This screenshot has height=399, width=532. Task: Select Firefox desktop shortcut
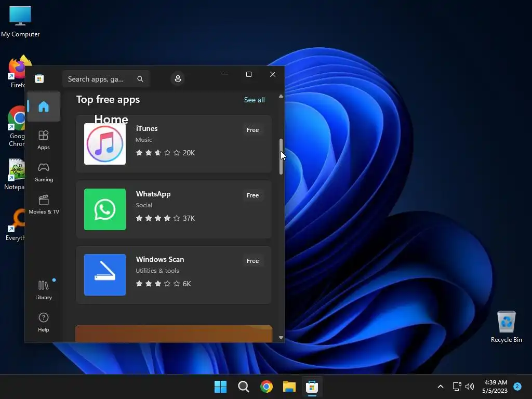16,72
